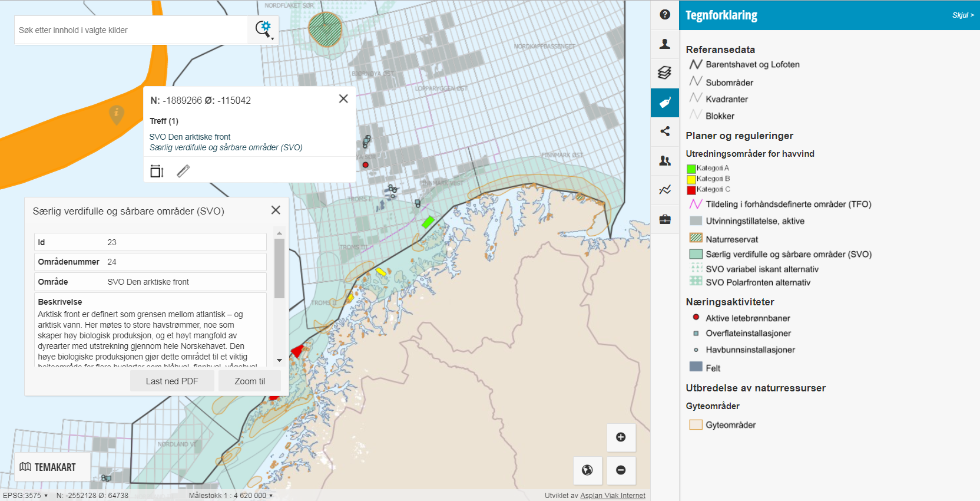The width and height of the screenshot is (980, 501).
Task: Click the search settings magnifier icon
Action: click(x=263, y=29)
